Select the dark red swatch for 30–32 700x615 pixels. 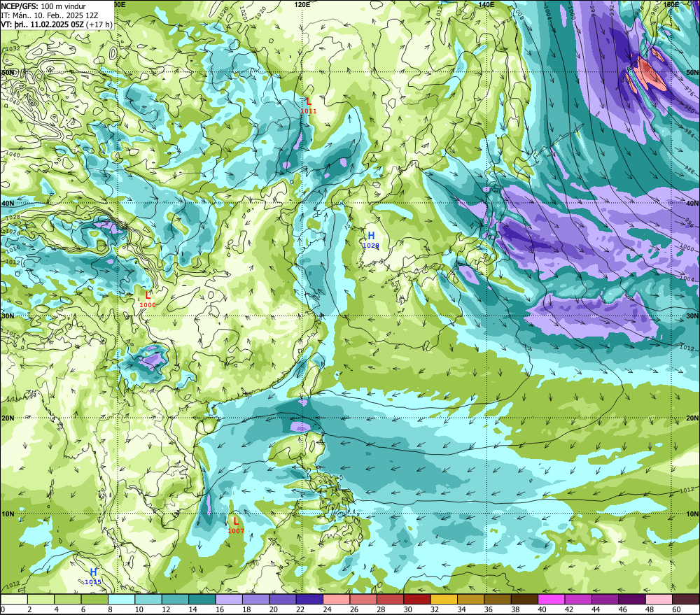tap(417, 600)
